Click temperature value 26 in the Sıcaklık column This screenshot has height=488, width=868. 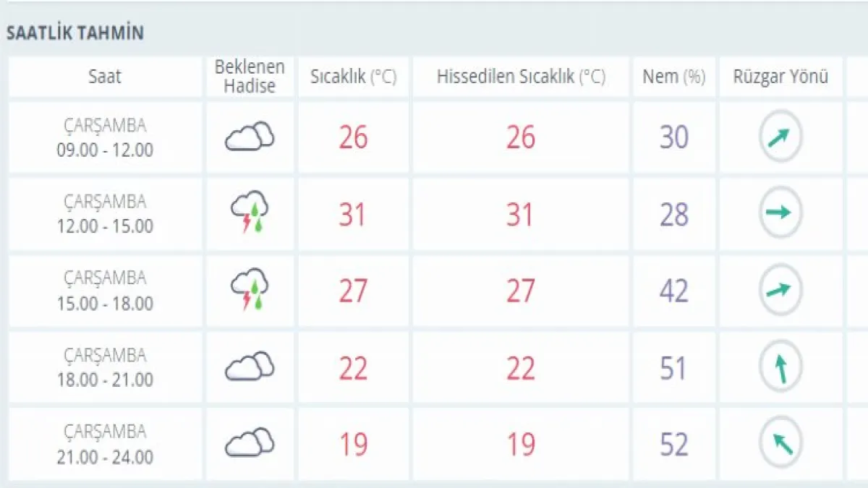[353, 137]
